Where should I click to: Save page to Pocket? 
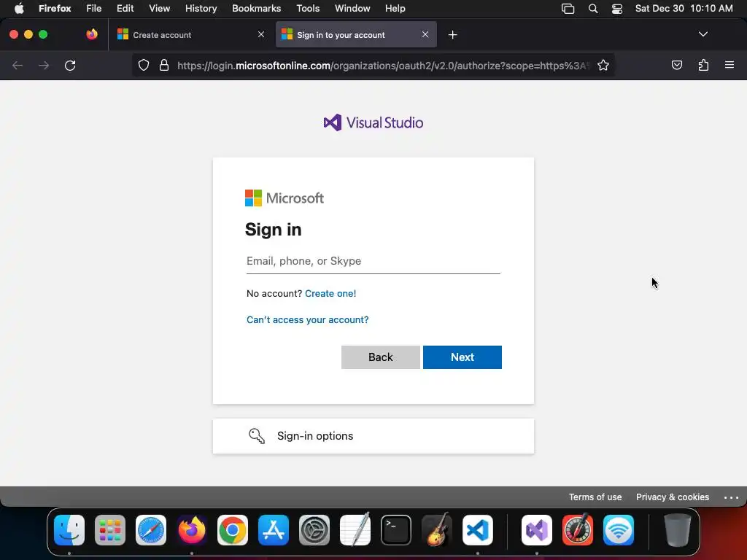pyautogui.click(x=676, y=65)
